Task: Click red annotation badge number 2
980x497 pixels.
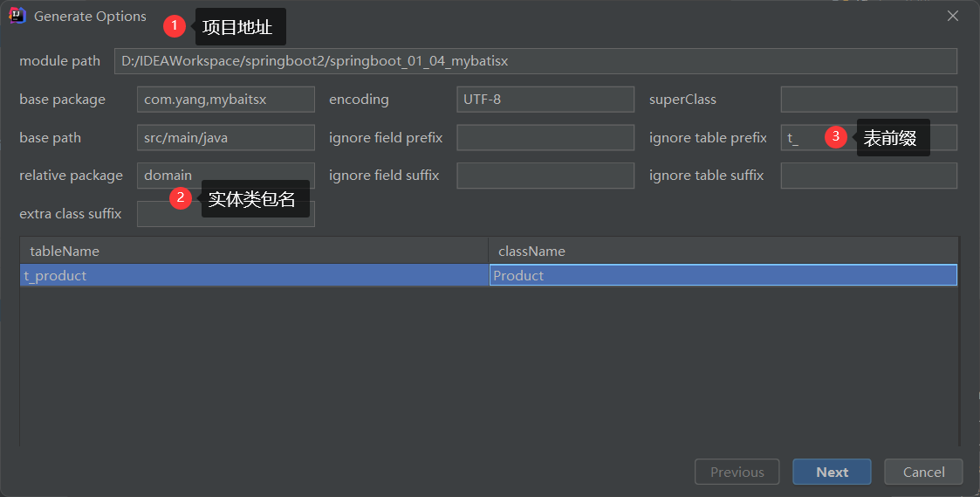Action: pyautogui.click(x=180, y=197)
